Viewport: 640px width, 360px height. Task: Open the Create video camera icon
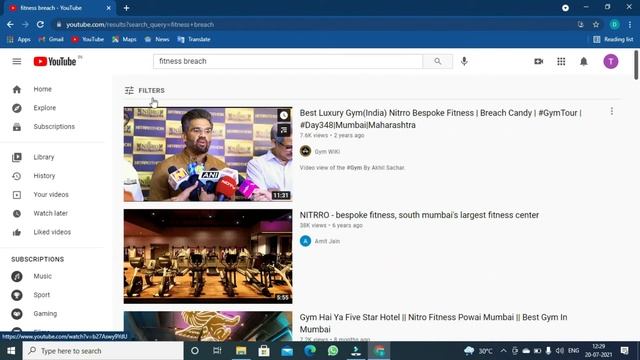point(539,61)
